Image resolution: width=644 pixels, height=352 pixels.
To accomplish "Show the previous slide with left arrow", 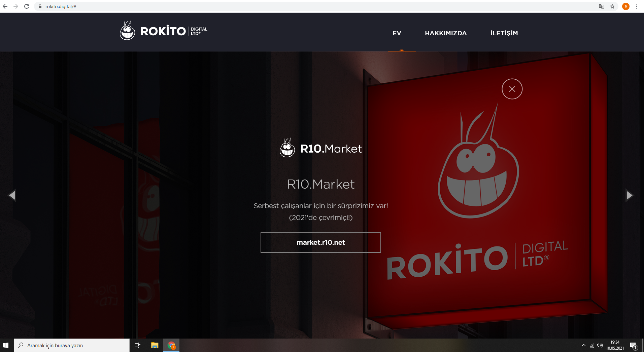I will coord(12,195).
